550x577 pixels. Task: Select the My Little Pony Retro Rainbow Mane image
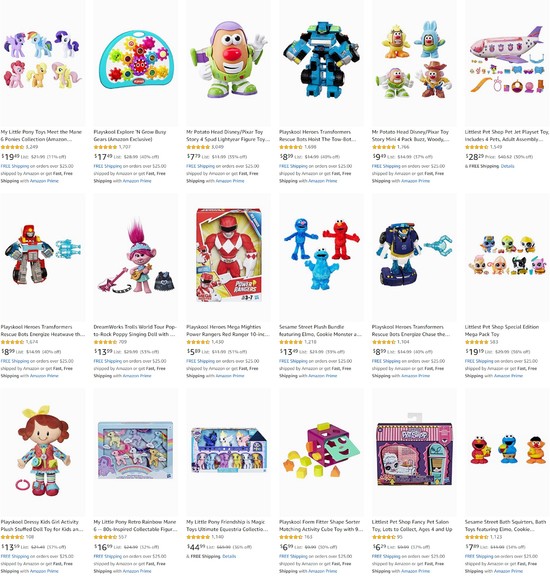click(136, 450)
